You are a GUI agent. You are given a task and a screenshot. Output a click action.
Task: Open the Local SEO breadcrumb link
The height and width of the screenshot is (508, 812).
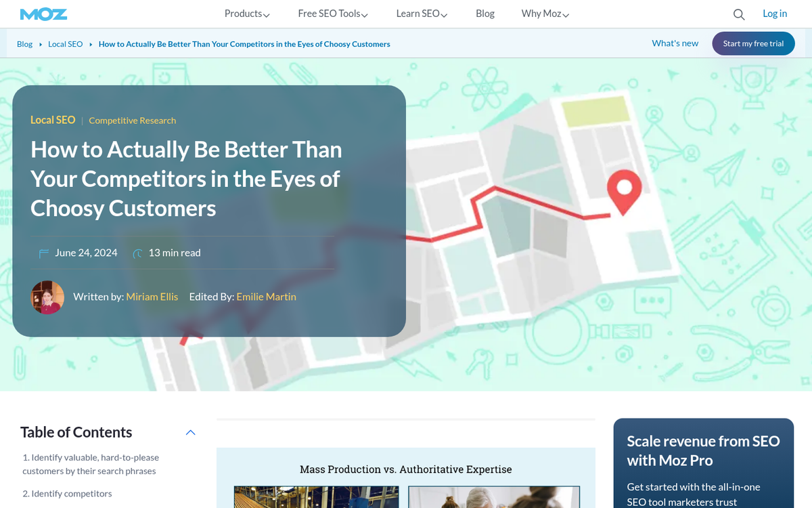pyautogui.click(x=65, y=43)
